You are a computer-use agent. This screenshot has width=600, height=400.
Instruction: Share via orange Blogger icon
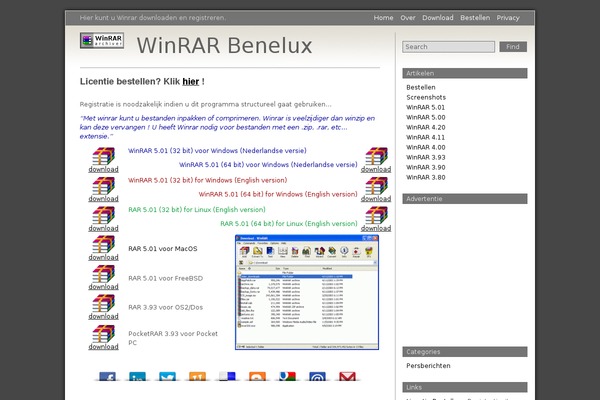point(257,376)
